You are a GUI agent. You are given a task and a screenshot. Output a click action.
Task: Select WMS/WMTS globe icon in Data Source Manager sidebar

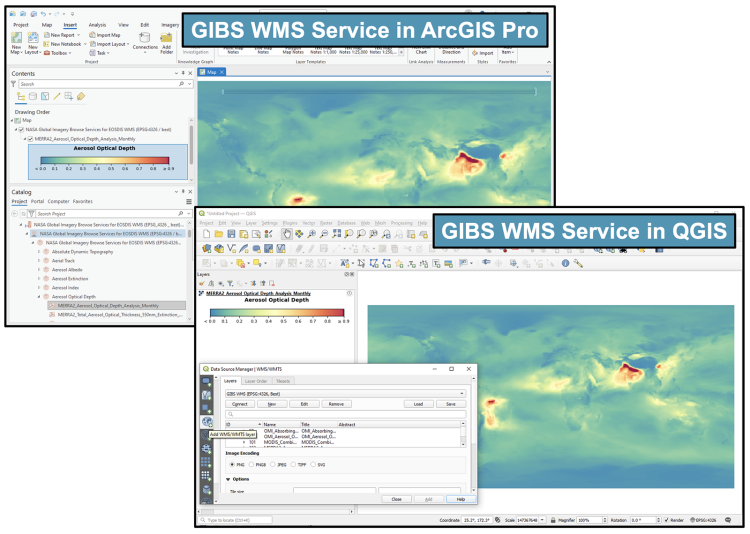tap(207, 422)
